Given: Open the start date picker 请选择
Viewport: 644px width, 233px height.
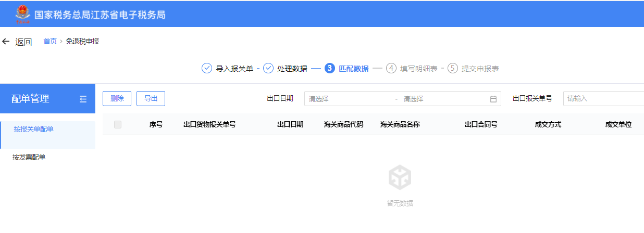Looking at the screenshot, I should point(349,99).
